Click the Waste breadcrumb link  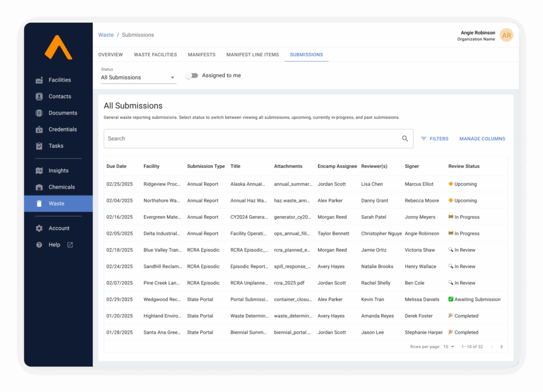click(x=106, y=35)
